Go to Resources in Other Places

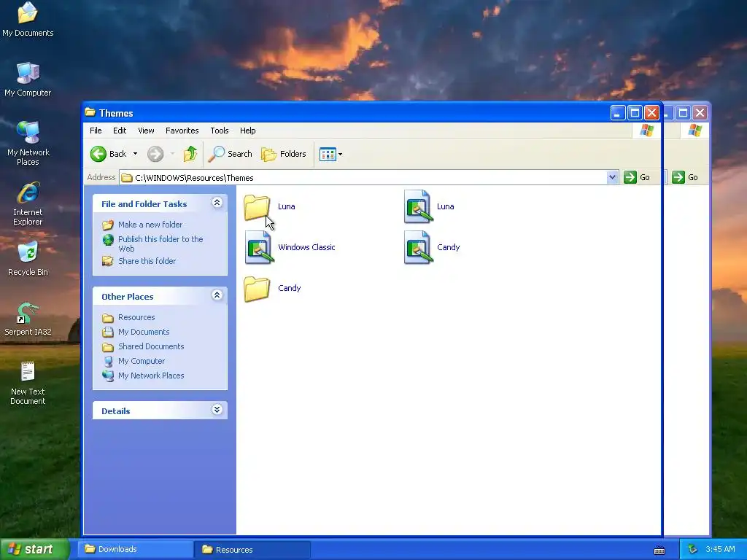tap(128, 317)
